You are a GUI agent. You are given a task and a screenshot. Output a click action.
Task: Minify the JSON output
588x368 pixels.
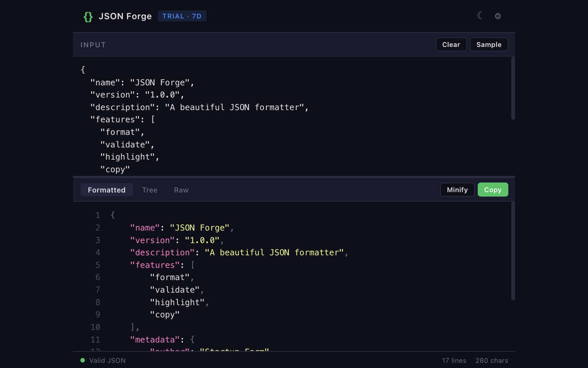457,190
